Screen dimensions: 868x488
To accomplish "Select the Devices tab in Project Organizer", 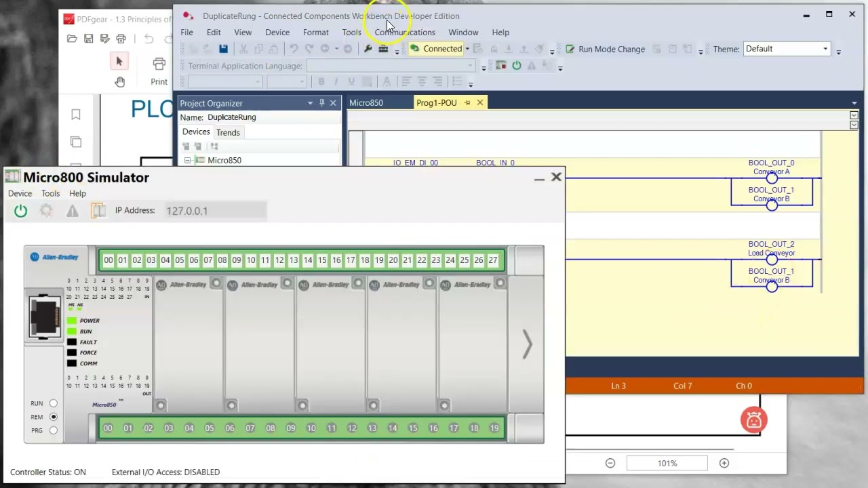I will (196, 132).
